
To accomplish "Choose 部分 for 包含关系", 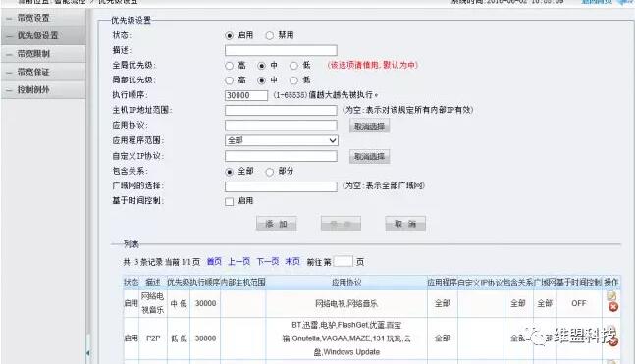I will (269, 172).
